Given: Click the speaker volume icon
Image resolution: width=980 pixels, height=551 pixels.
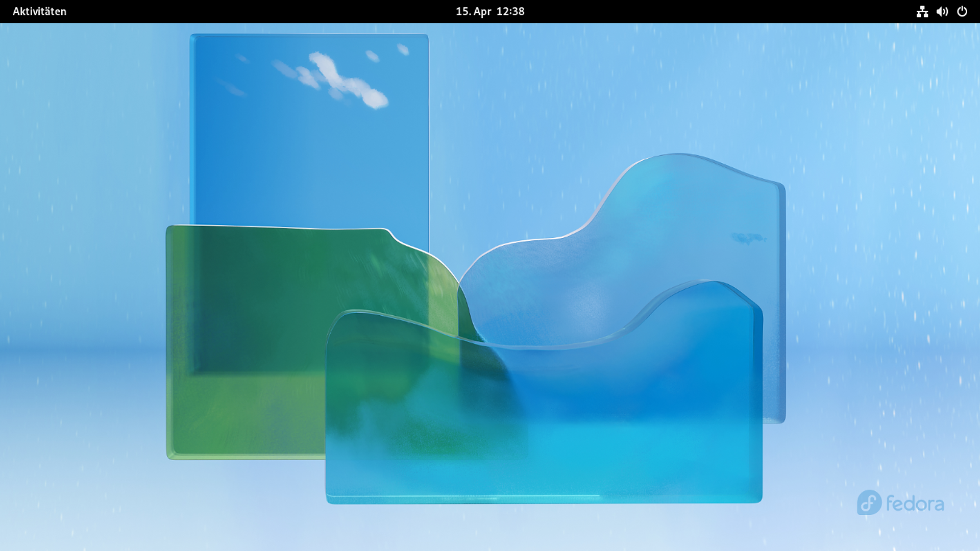Looking at the screenshot, I should [x=942, y=11].
